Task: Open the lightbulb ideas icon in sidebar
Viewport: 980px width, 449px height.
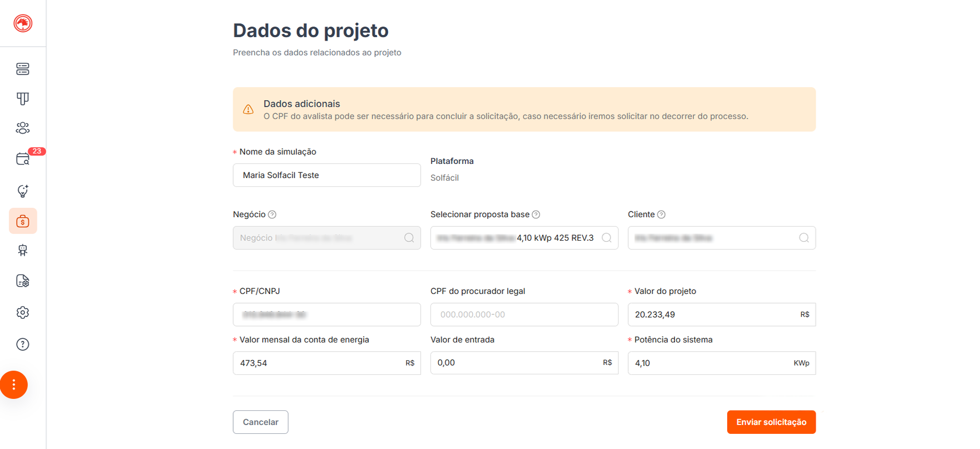Action: pos(23,191)
